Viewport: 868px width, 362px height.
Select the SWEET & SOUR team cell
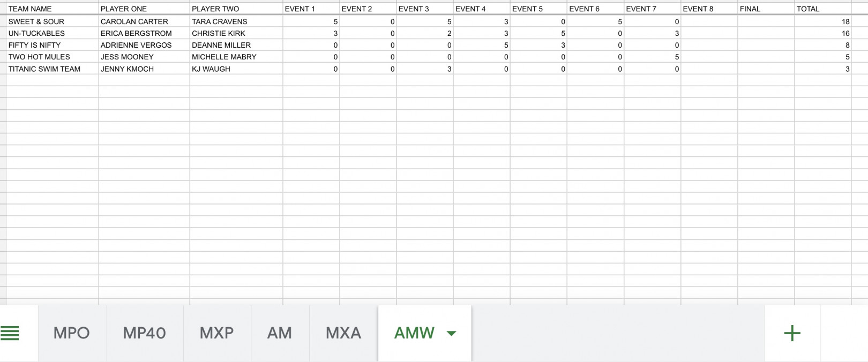53,21
